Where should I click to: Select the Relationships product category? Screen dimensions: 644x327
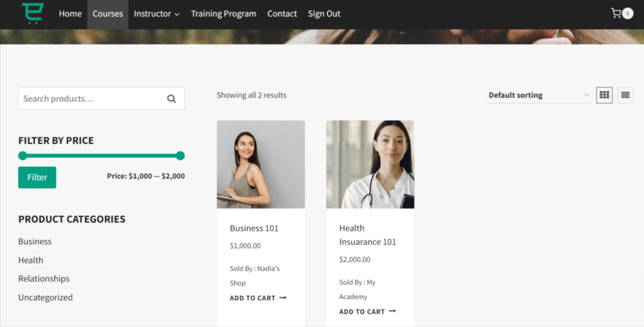(44, 279)
